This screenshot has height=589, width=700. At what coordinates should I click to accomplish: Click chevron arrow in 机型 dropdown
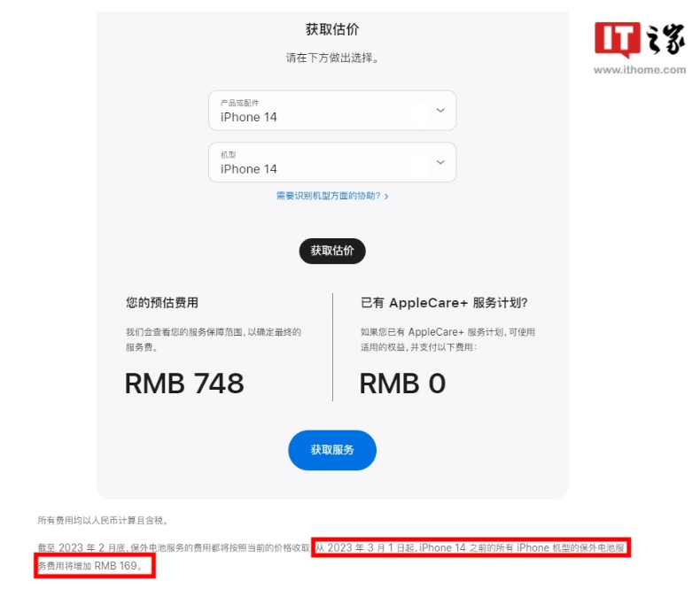tap(440, 162)
